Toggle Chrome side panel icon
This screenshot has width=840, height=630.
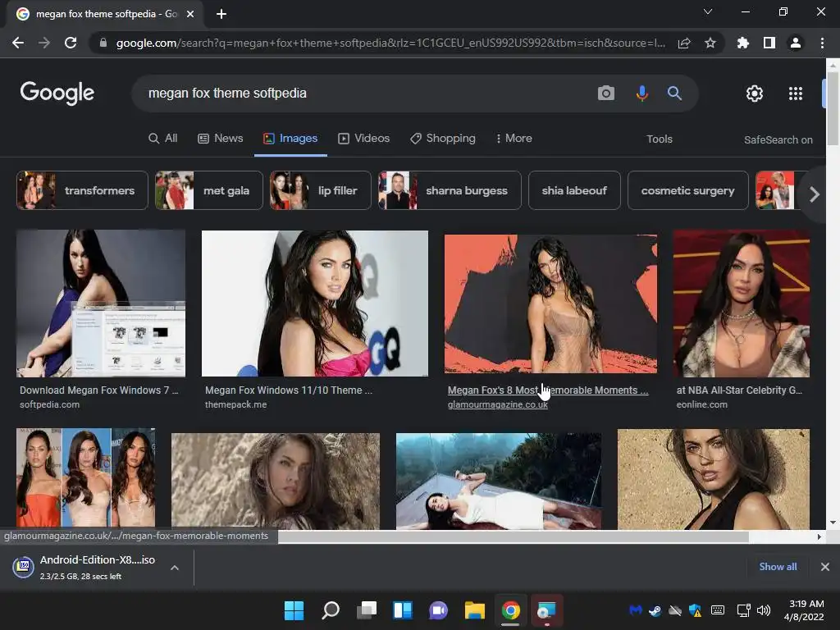(769, 43)
